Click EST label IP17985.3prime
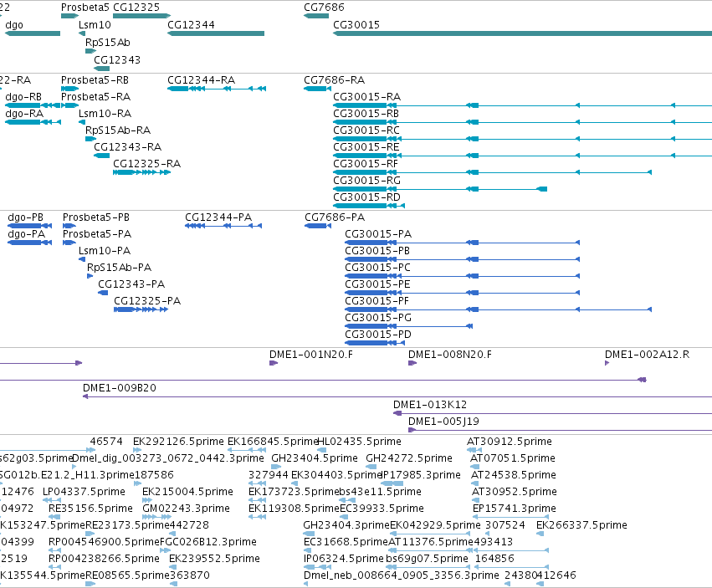The image size is (712, 588). [421, 475]
